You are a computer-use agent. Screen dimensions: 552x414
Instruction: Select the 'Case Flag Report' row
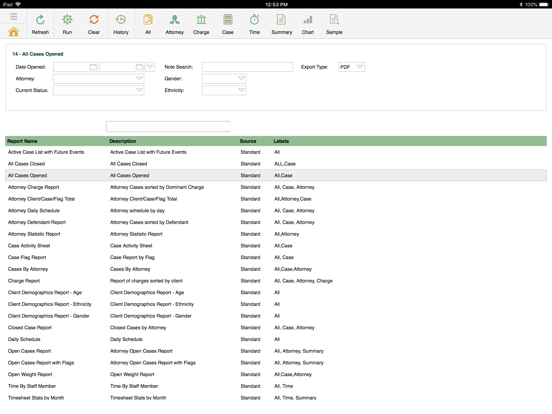(x=276, y=257)
